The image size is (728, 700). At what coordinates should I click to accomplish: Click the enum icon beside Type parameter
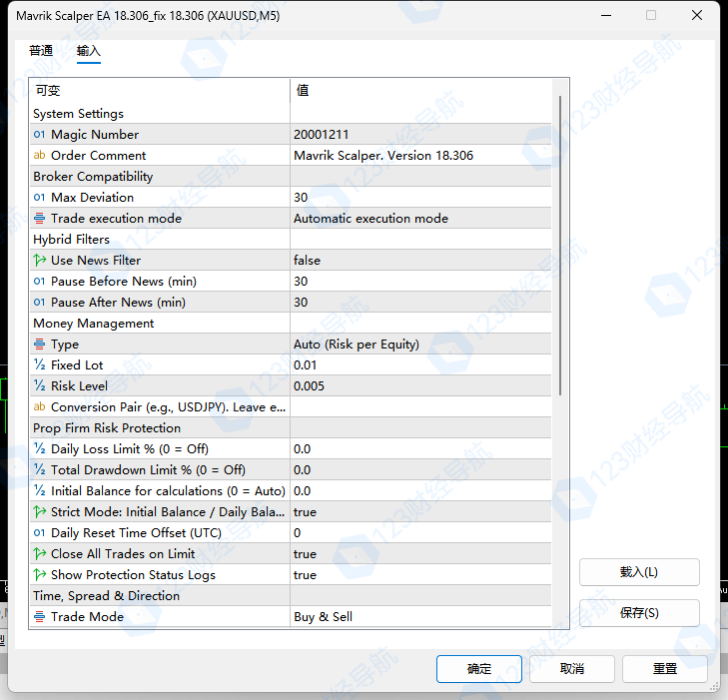[x=40, y=344]
